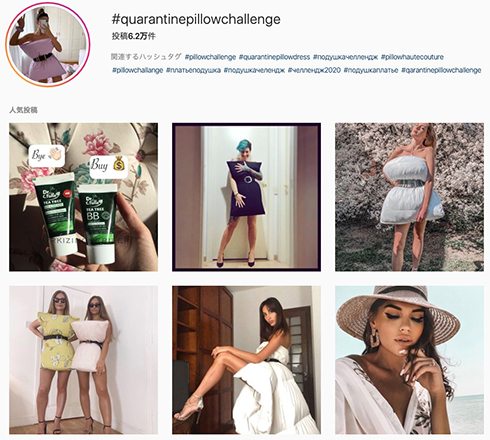The height and width of the screenshot is (440, 490).
Task: Open the black pillow dress post
Action: click(246, 197)
